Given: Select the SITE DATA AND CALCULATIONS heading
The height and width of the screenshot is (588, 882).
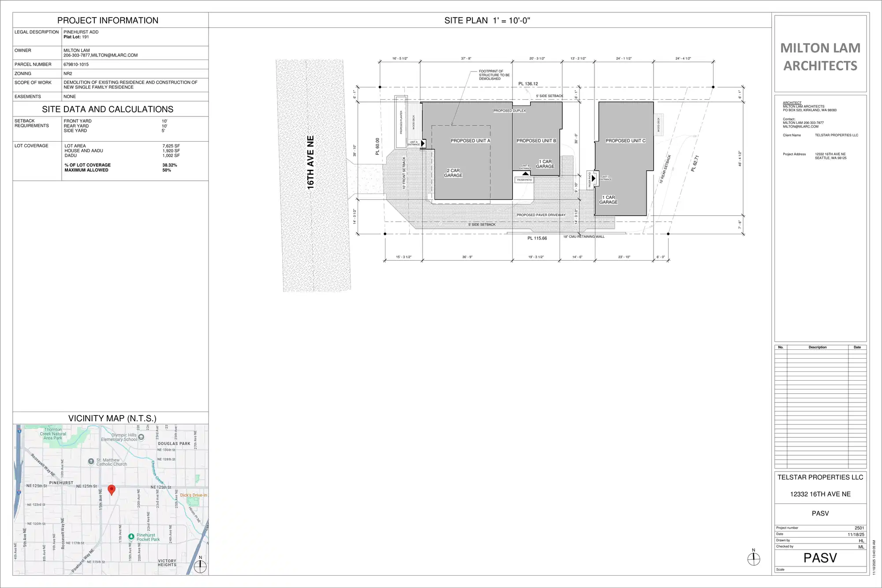Looking at the screenshot, I should click(108, 109).
